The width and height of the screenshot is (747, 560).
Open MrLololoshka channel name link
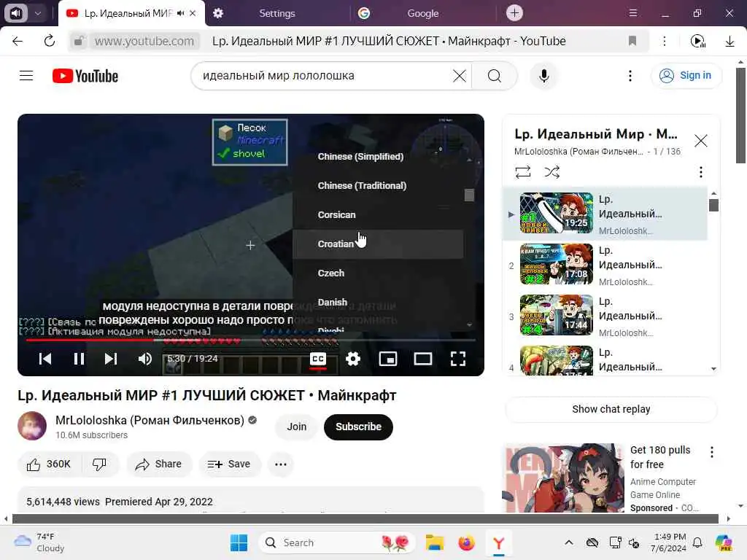[150, 421]
